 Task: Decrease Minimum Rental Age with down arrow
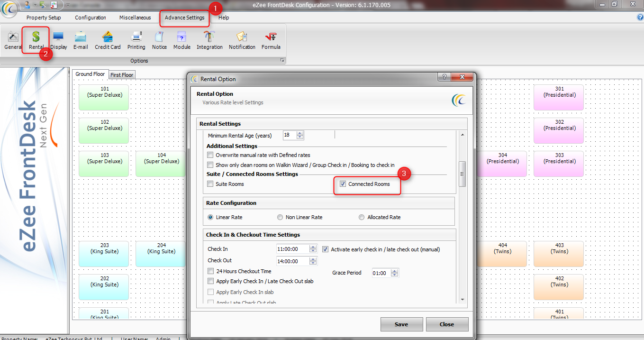(x=300, y=137)
